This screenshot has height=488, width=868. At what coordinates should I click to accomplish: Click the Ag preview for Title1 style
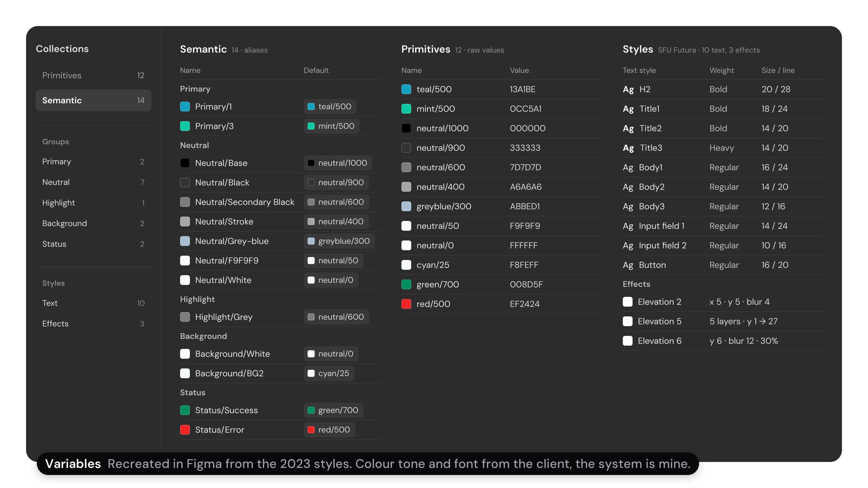628,109
